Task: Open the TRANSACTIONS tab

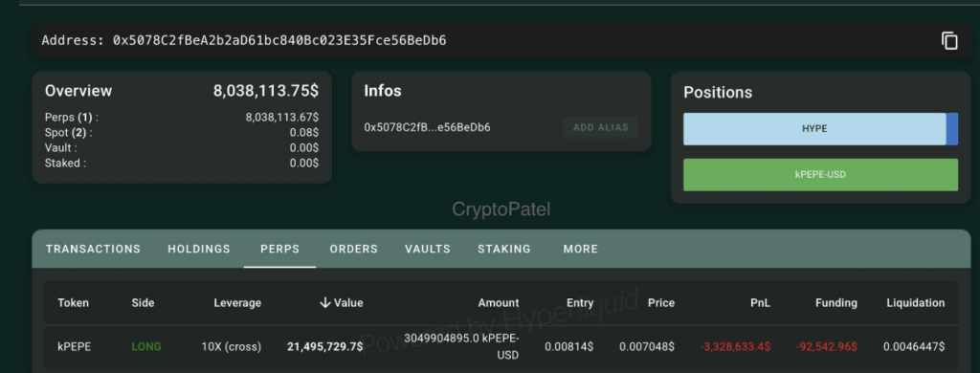Action: [x=93, y=249]
